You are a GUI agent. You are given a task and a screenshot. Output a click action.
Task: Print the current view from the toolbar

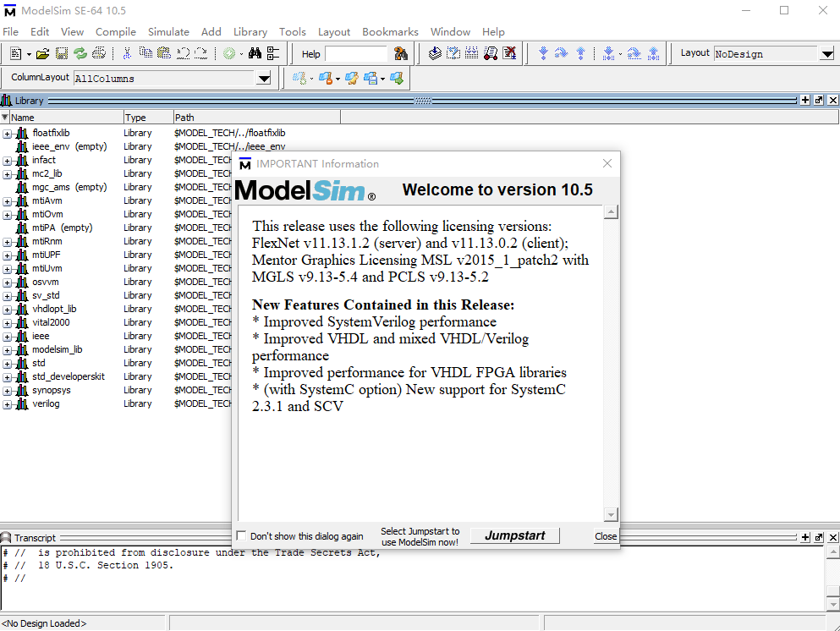pyautogui.click(x=99, y=52)
